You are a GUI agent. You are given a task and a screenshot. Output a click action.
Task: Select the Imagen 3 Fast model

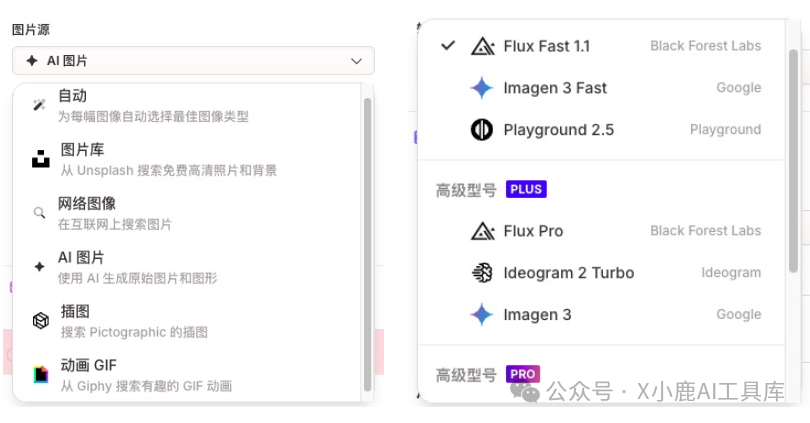601,88
